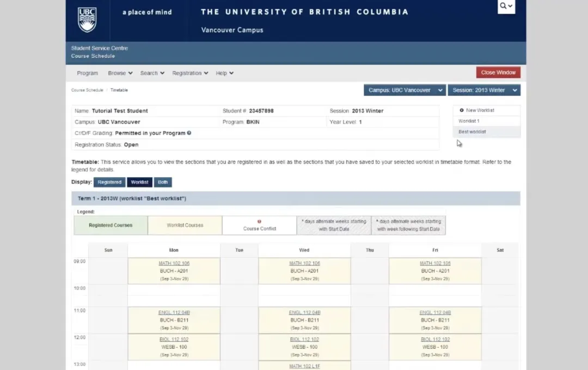Click the UBC crest logo
The width and height of the screenshot is (588, 370).
[x=87, y=20]
